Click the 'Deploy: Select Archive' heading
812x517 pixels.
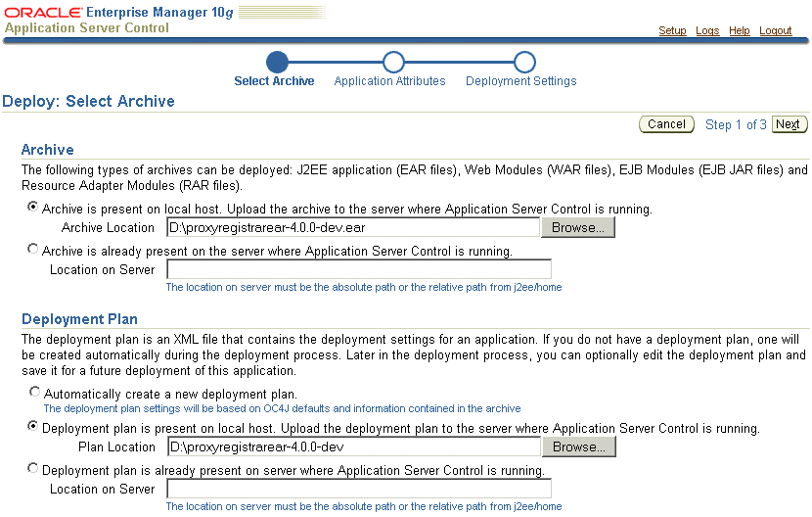89,101
